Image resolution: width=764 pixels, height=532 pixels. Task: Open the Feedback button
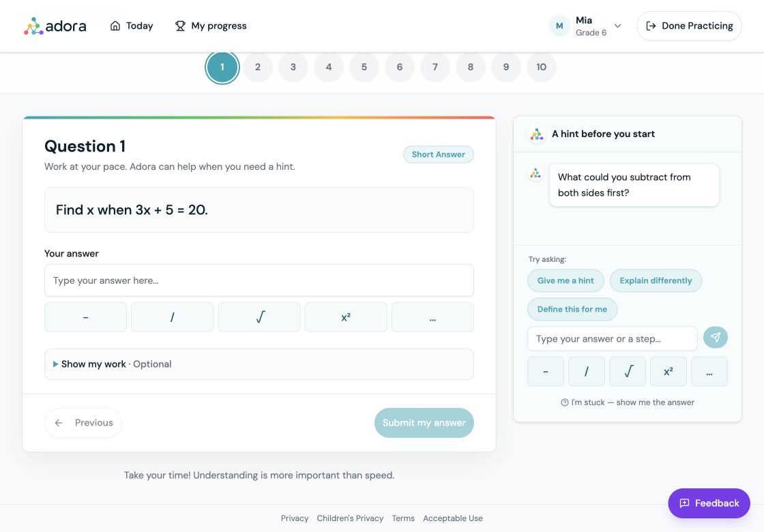tap(709, 503)
